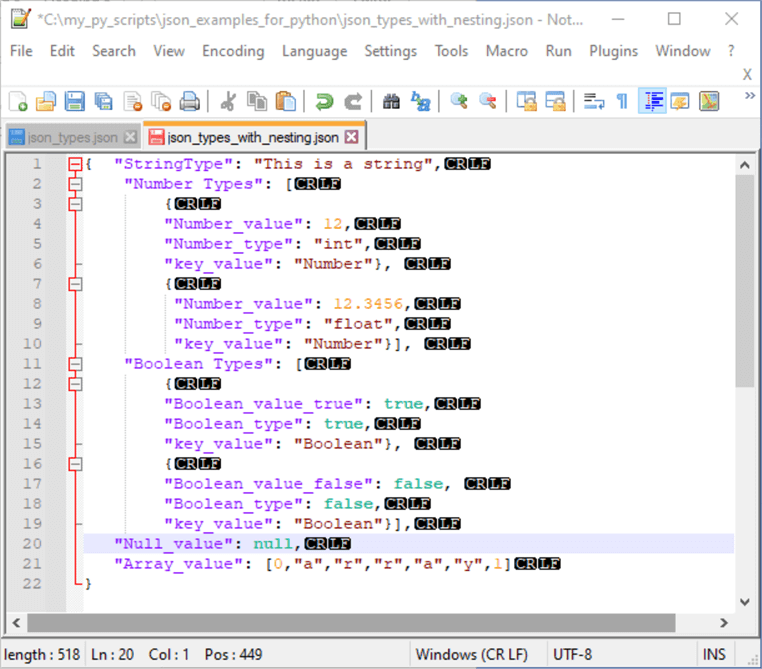The width and height of the screenshot is (762, 669).
Task: Collapse fold at line 1
Action: click(x=75, y=164)
